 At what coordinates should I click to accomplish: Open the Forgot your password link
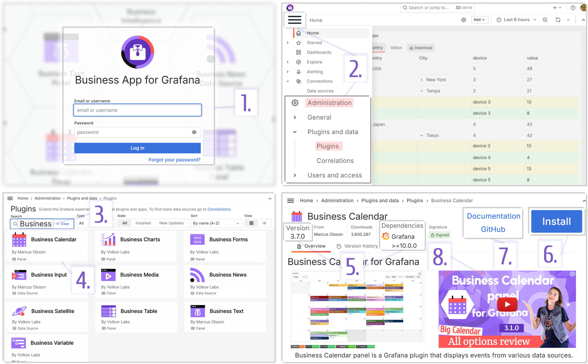pos(174,160)
